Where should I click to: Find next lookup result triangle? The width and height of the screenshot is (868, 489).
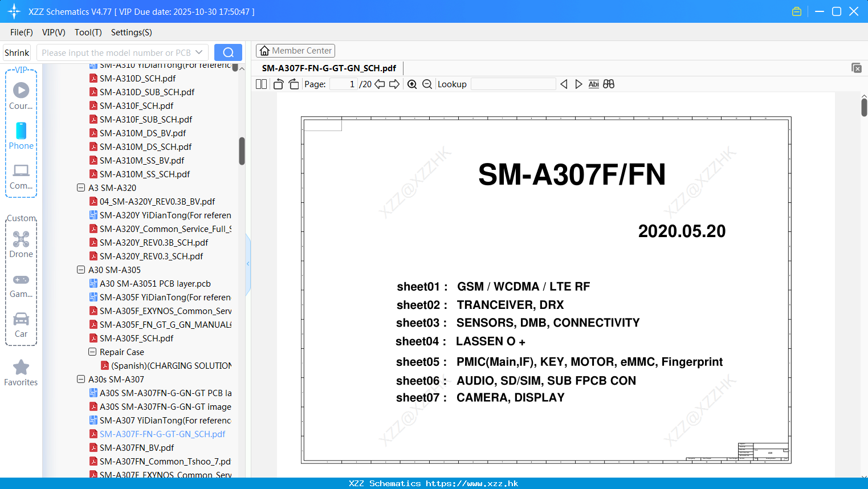pos(578,84)
